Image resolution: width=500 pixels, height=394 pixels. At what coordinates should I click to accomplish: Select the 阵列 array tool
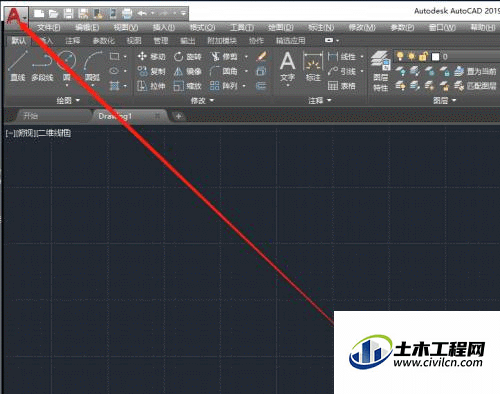[224, 86]
